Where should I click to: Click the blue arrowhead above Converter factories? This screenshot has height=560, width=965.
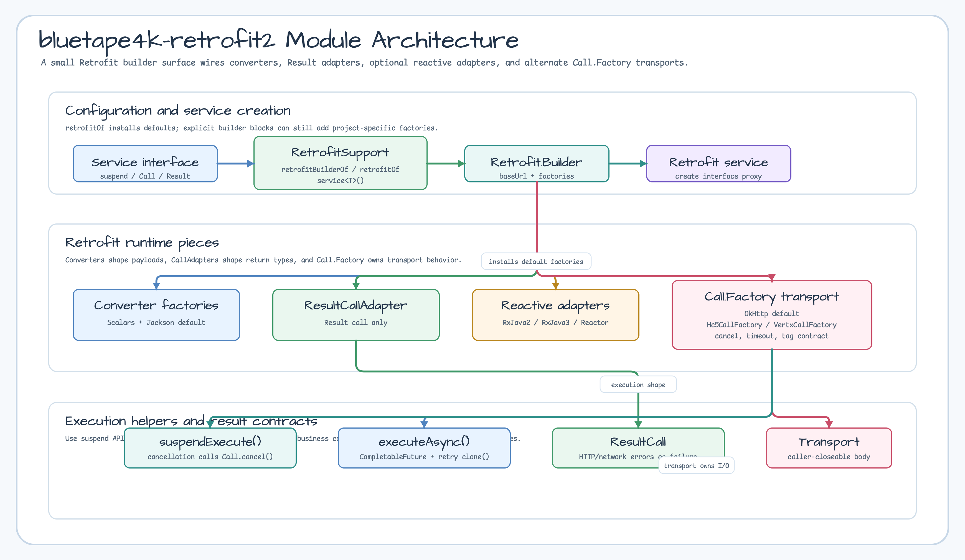click(x=156, y=286)
